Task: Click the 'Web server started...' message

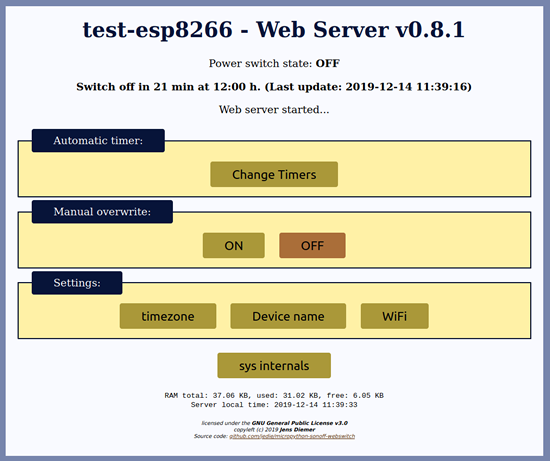Action: 274,109
